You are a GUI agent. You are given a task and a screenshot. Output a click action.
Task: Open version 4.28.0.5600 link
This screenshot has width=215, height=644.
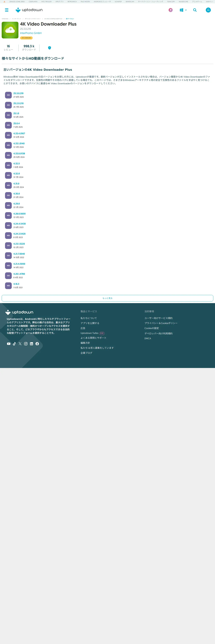click(x=19, y=214)
